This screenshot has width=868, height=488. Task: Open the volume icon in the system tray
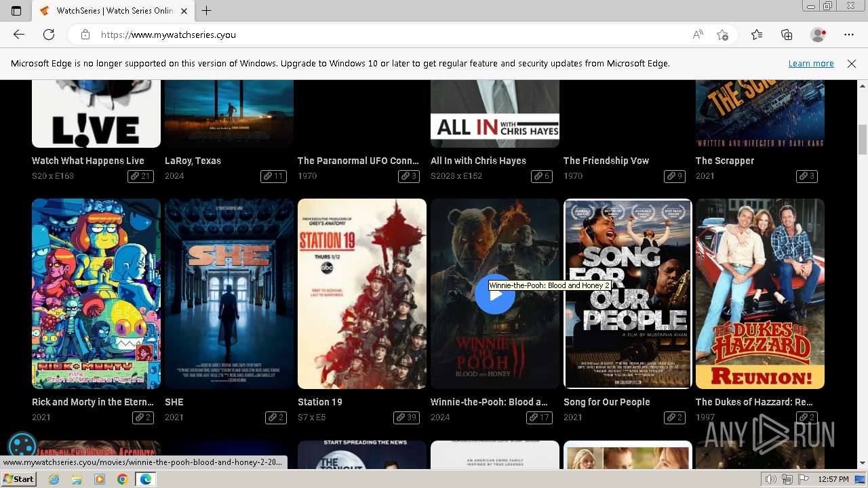pos(771,479)
